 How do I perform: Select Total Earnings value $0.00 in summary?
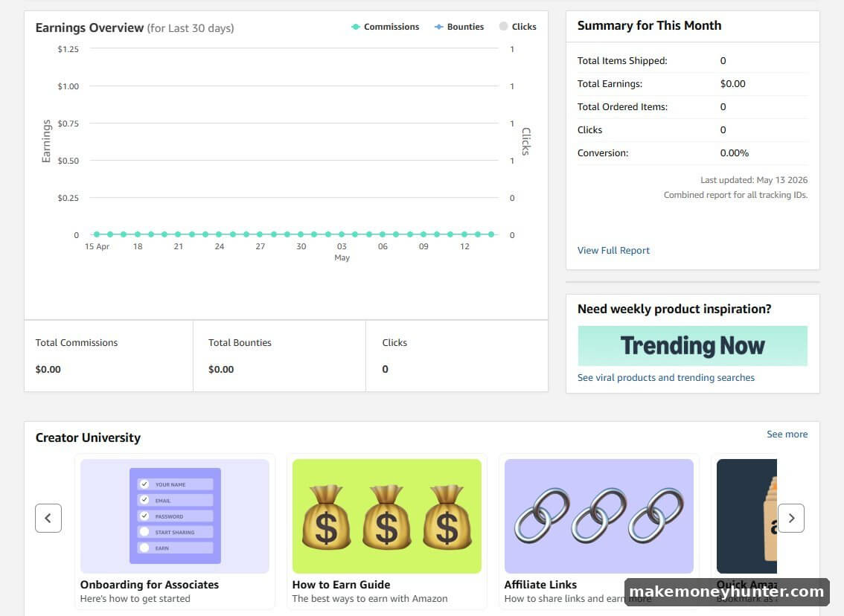pyautogui.click(x=732, y=84)
